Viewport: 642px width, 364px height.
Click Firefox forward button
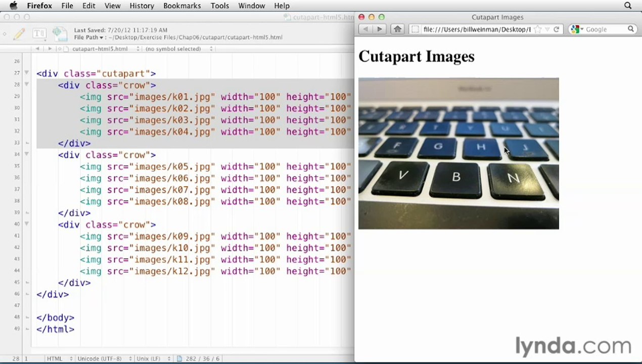380,29
